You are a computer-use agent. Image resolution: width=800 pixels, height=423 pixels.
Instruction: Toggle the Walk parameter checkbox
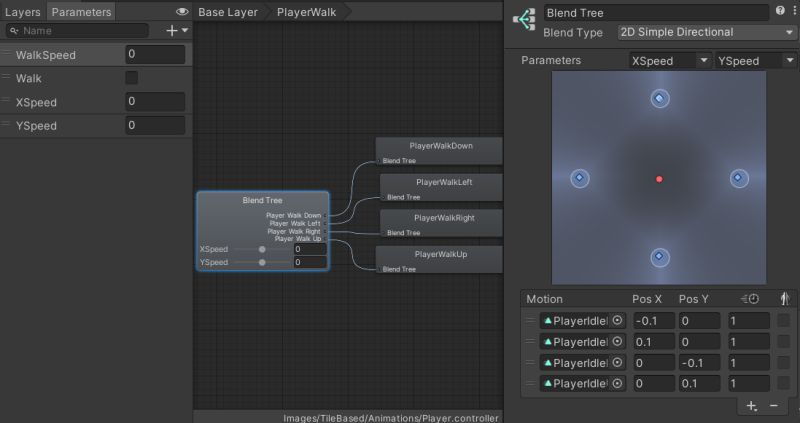click(132, 78)
